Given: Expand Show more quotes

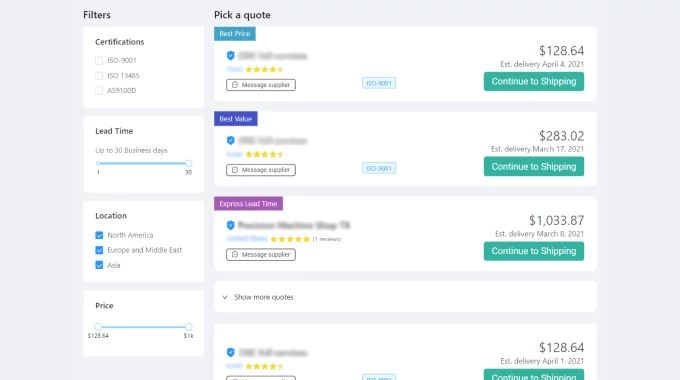Looking at the screenshot, I should click(x=405, y=297).
